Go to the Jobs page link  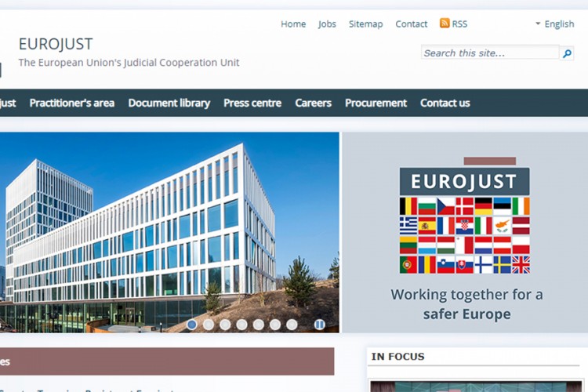(x=327, y=24)
